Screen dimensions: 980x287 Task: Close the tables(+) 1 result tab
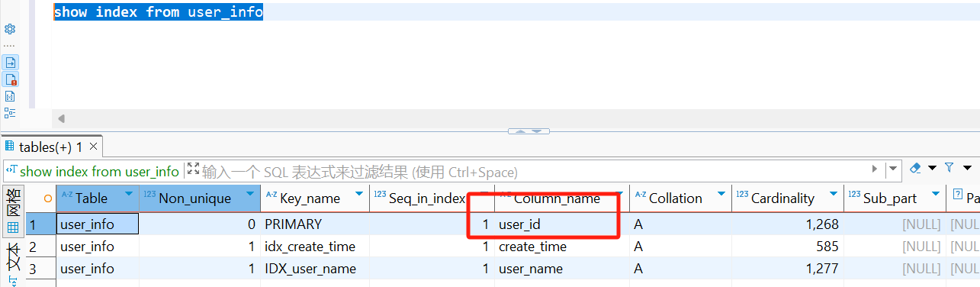pyautogui.click(x=94, y=146)
